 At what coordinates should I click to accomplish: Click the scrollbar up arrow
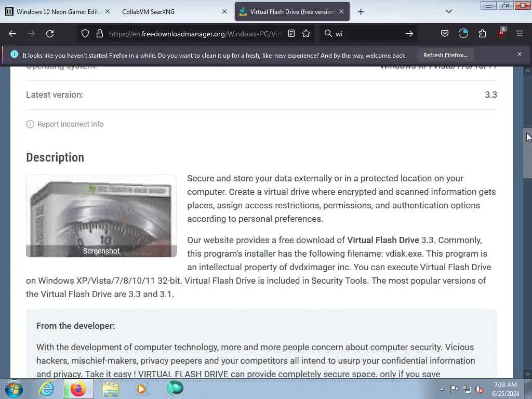tap(527, 71)
